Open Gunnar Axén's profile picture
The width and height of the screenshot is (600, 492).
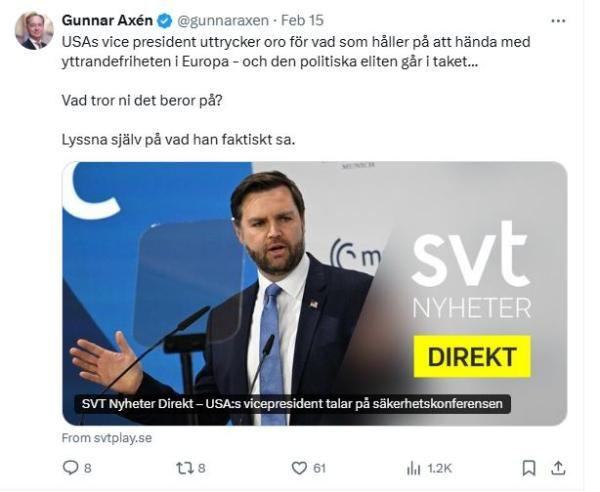click(x=34, y=31)
